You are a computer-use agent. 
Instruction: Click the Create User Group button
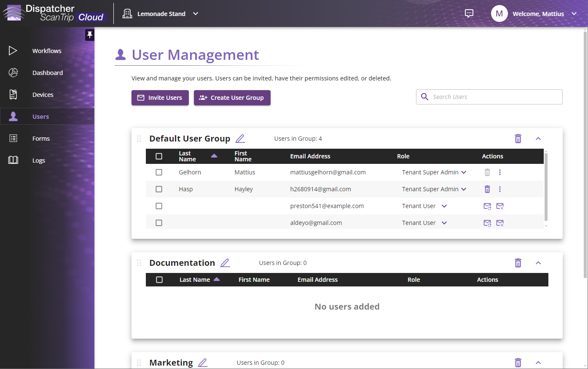tap(232, 98)
